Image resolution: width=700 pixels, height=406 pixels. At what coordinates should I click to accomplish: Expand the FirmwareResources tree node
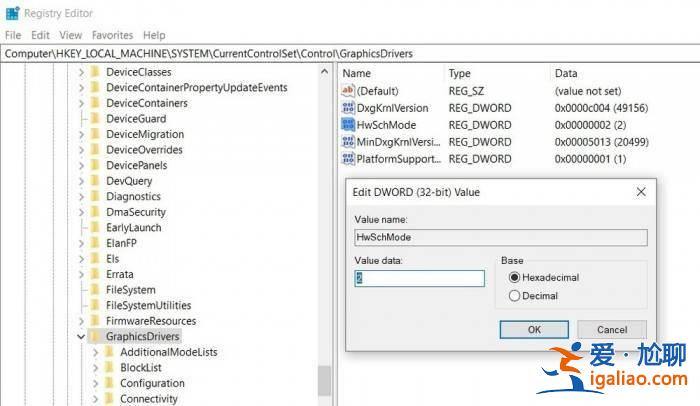click(81, 321)
